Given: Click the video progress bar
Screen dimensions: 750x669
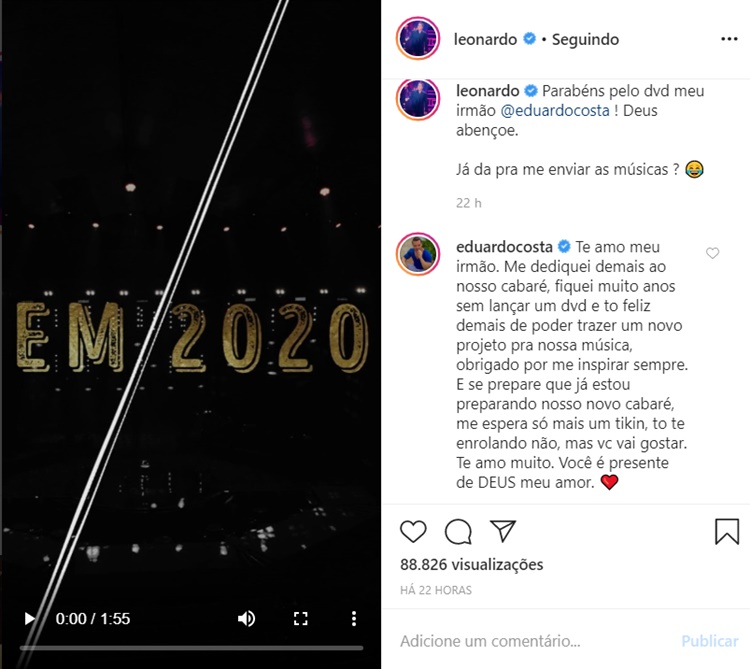Looking at the screenshot, I should [x=190, y=648].
